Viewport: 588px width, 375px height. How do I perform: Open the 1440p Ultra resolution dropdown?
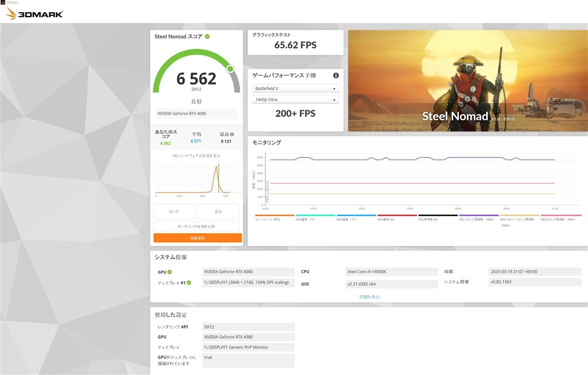click(296, 99)
